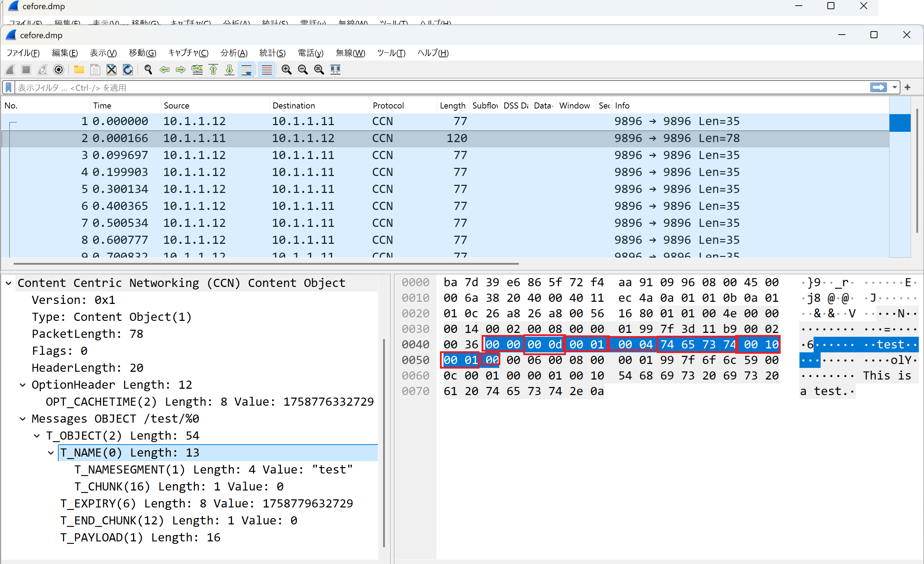Go to the first packet icon
Image resolution: width=924 pixels, height=564 pixels.
(213, 69)
